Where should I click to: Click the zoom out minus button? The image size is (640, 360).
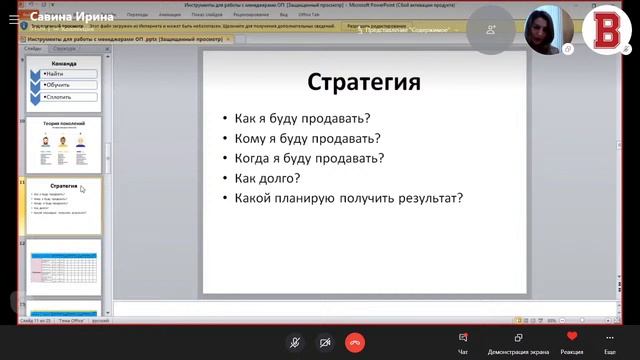(x=562, y=321)
